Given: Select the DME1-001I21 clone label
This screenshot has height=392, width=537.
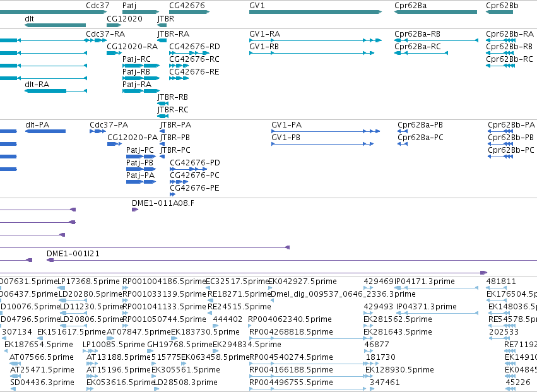Looking at the screenshot, I should tap(73, 254).
